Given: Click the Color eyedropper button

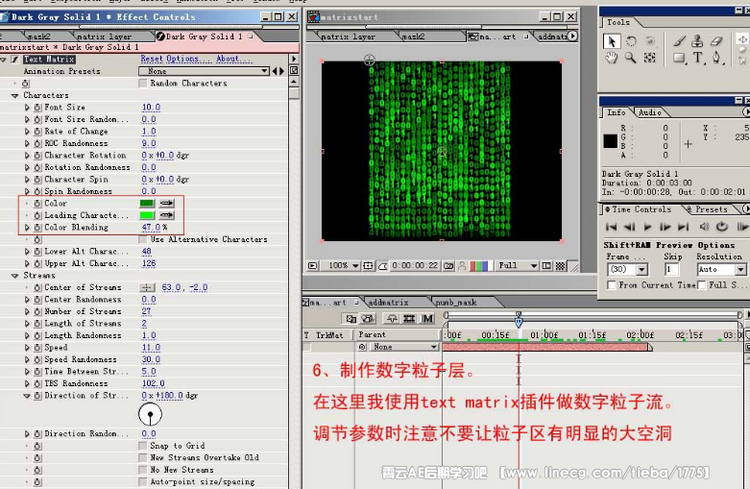Looking at the screenshot, I should [x=167, y=203].
